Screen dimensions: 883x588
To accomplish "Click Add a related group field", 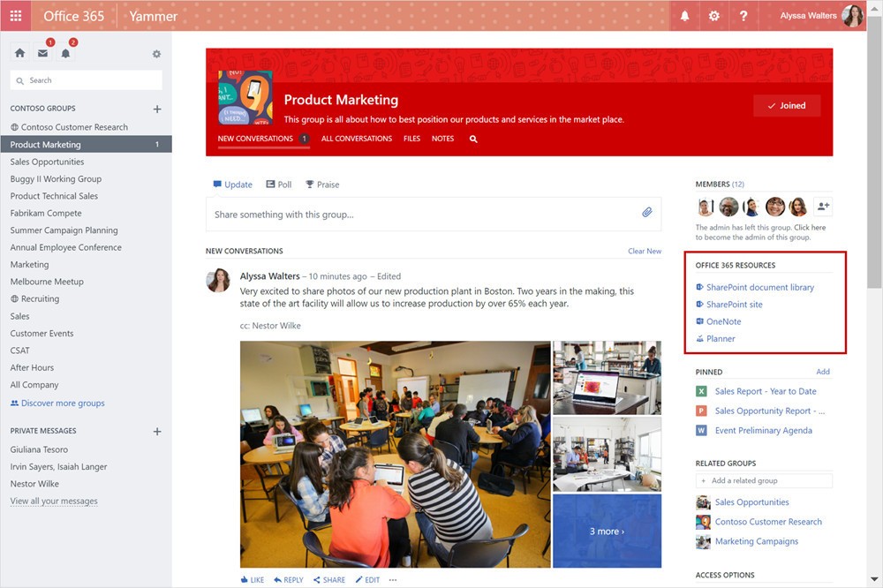I will [764, 480].
